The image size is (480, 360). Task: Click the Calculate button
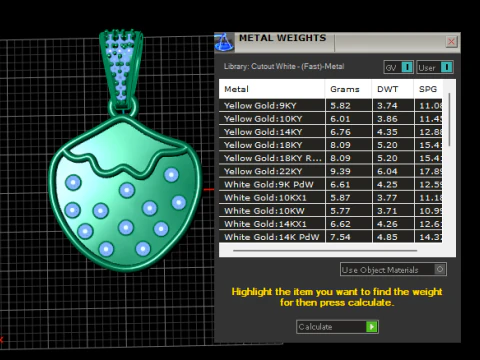click(x=337, y=327)
